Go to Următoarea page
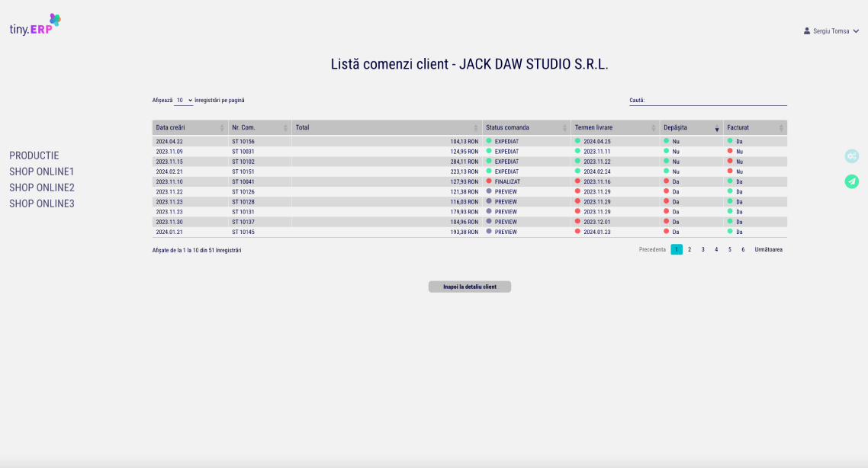 coord(768,249)
